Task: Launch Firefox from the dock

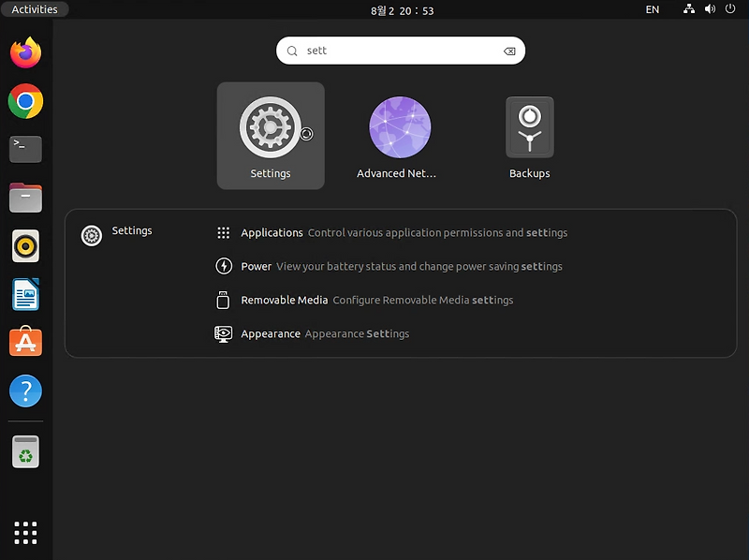Action: tap(24, 53)
